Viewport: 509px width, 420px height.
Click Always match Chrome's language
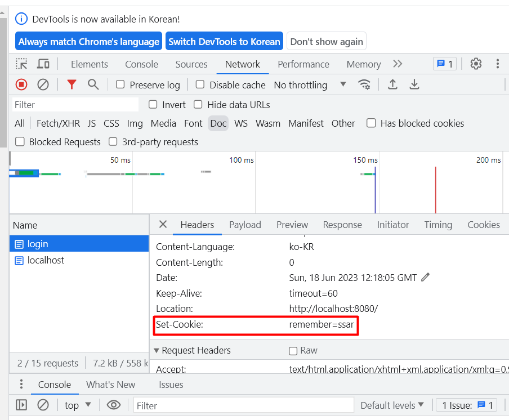pos(88,41)
